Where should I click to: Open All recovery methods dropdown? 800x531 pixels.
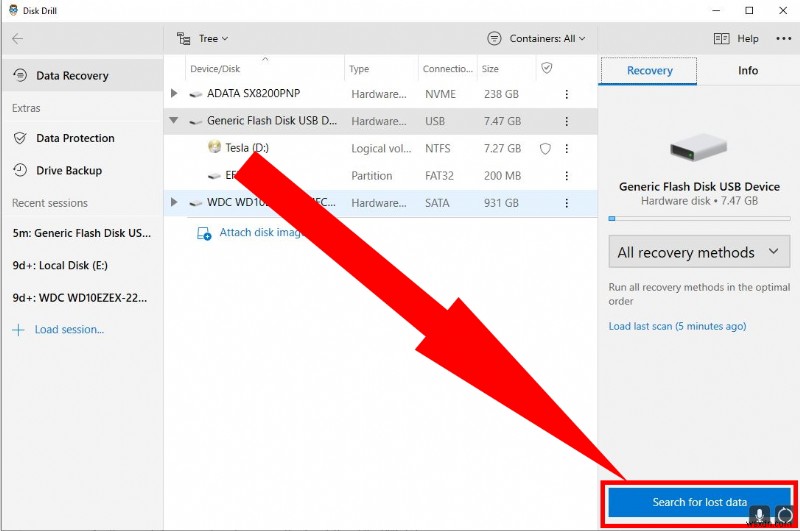point(698,252)
